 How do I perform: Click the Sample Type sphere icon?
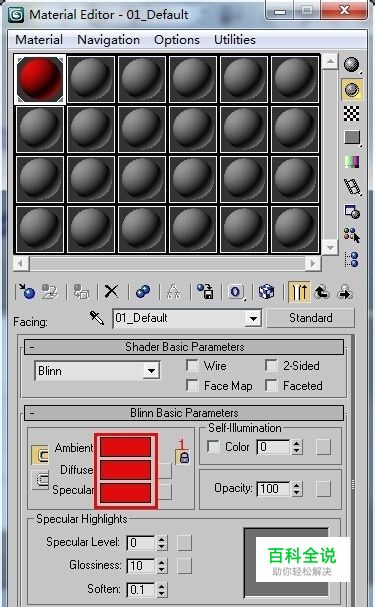pos(351,65)
